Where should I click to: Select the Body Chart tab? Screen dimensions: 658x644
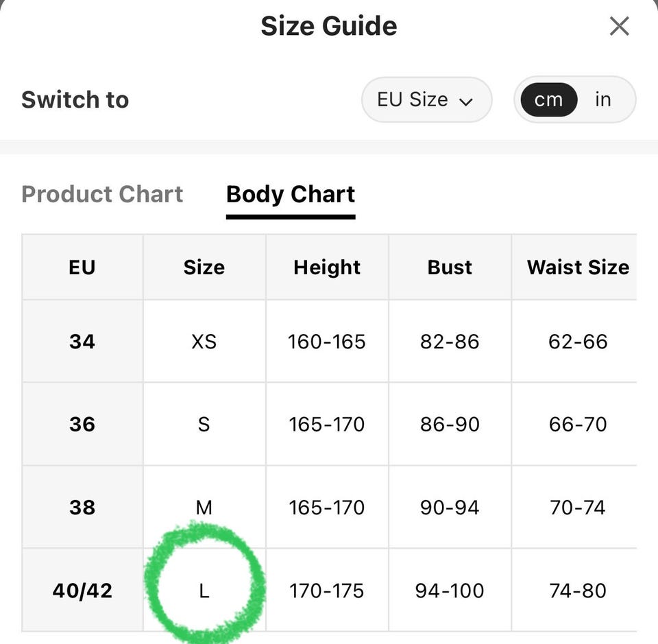291,195
